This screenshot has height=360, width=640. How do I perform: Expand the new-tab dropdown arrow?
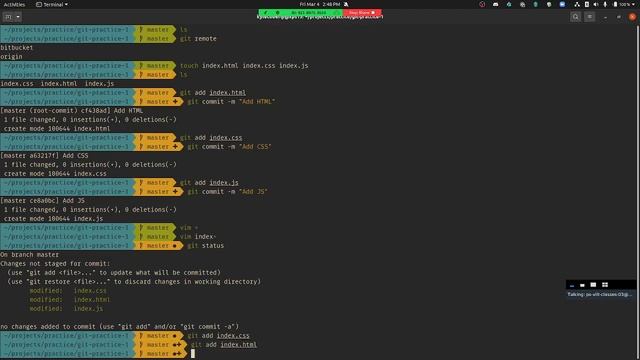tap(18, 17)
